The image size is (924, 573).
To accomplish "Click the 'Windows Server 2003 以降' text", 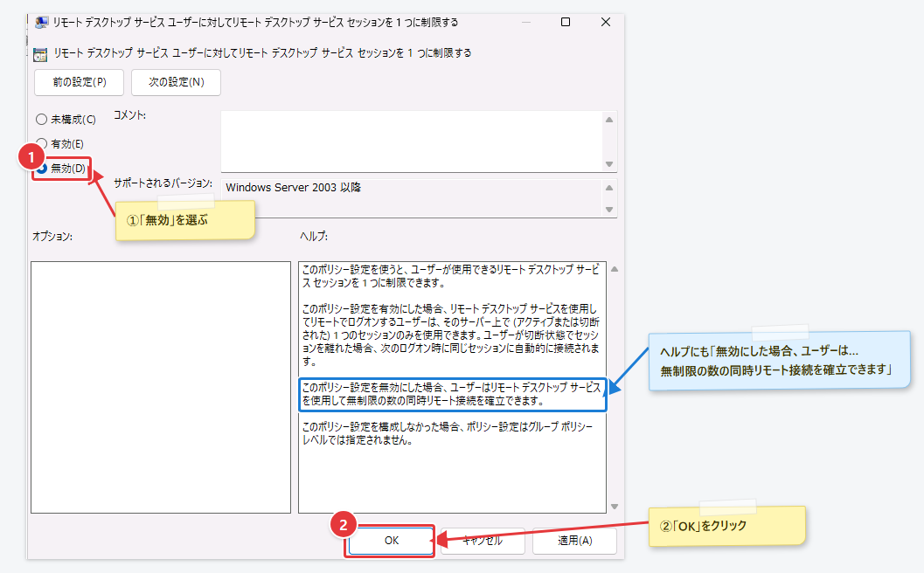I will (x=294, y=187).
